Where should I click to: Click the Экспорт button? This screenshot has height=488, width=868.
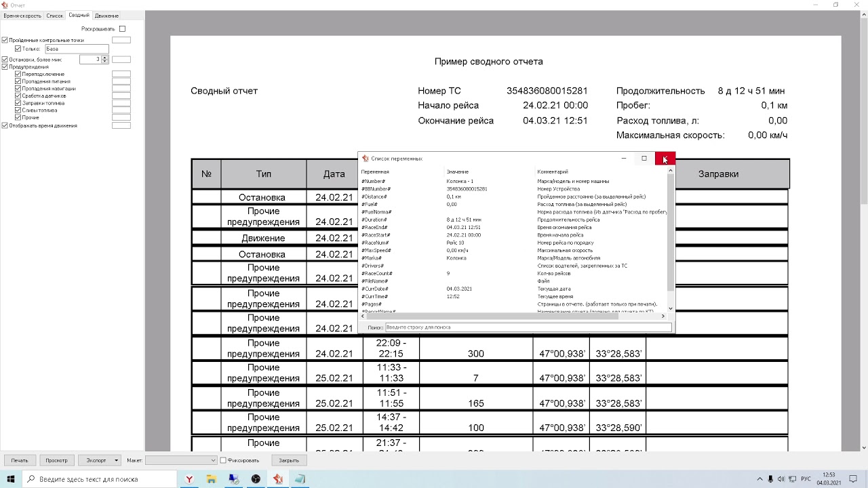(x=96, y=461)
